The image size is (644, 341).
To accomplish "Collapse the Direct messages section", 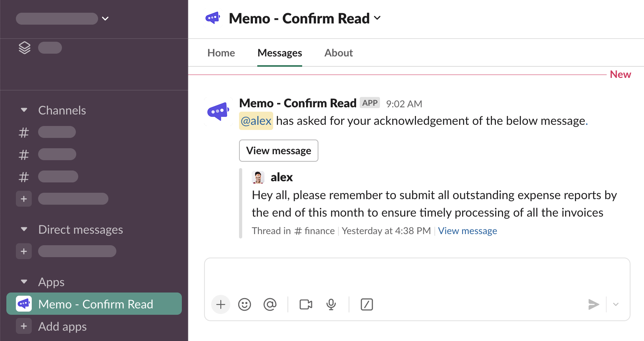I will click(x=24, y=229).
